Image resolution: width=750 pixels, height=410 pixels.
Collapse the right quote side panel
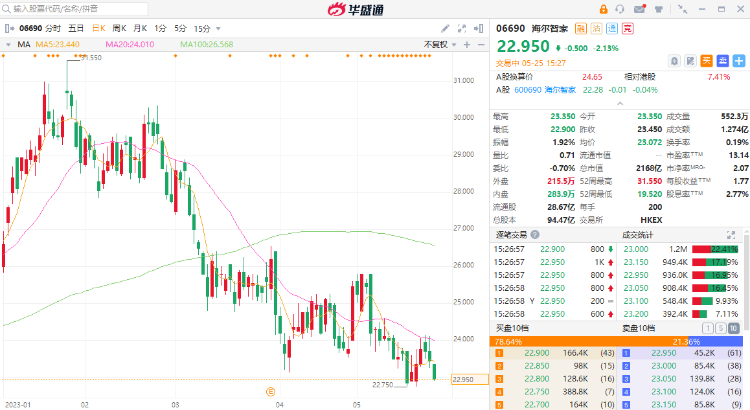tap(479, 29)
